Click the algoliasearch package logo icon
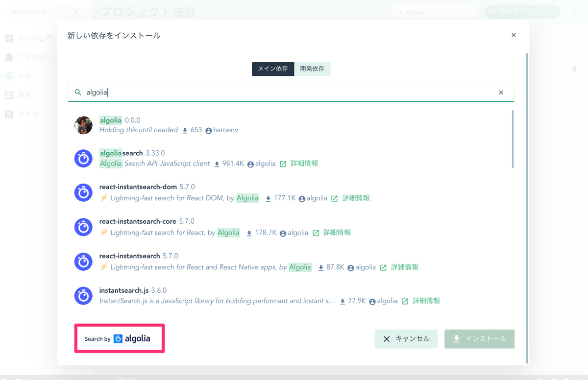The height and width of the screenshot is (380, 588). 83,159
